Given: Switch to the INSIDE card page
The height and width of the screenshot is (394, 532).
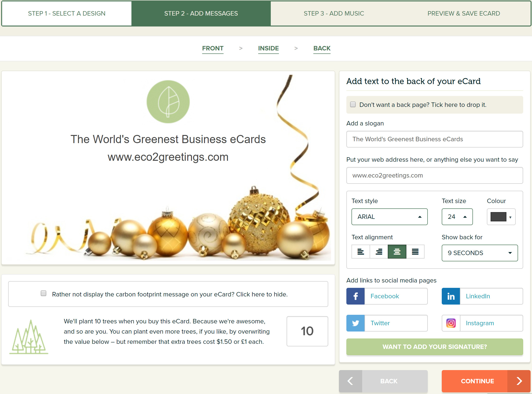Looking at the screenshot, I should [x=268, y=48].
